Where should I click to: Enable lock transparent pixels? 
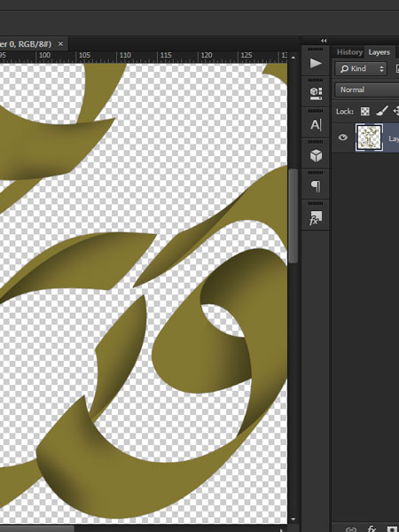(365, 112)
